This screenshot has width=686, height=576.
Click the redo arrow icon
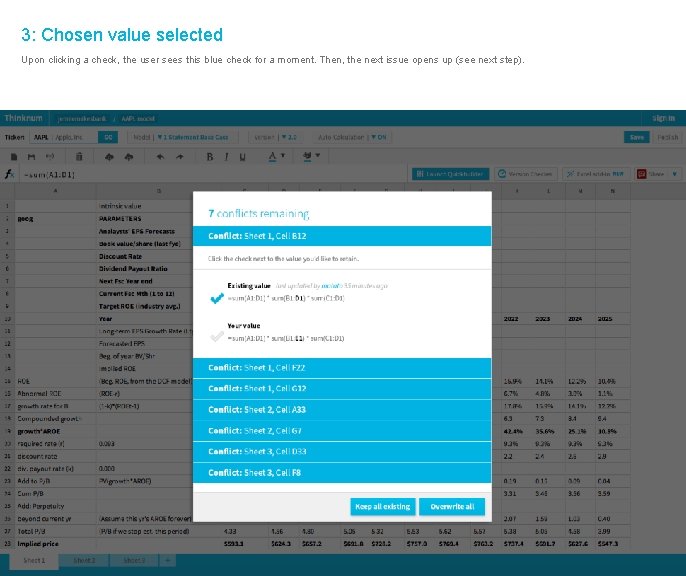click(x=179, y=157)
